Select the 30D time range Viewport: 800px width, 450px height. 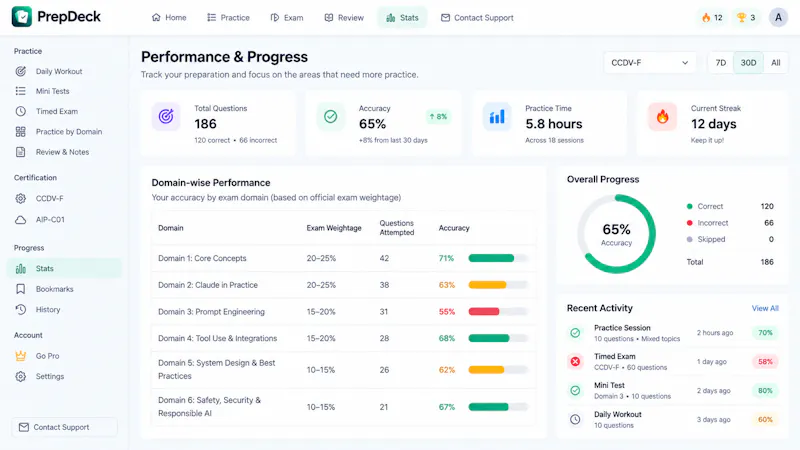point(748,63)
